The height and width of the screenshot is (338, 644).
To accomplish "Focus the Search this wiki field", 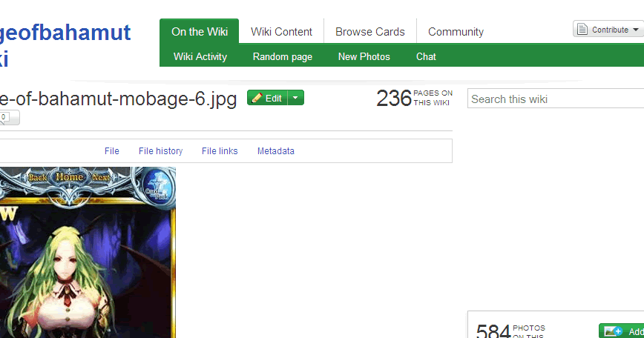I will [556, 99].
